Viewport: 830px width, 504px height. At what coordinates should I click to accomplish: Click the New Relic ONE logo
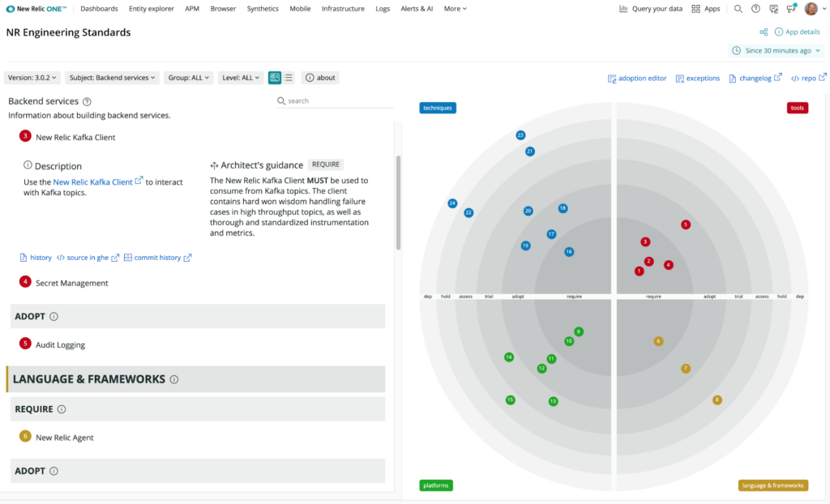[36, 8]
